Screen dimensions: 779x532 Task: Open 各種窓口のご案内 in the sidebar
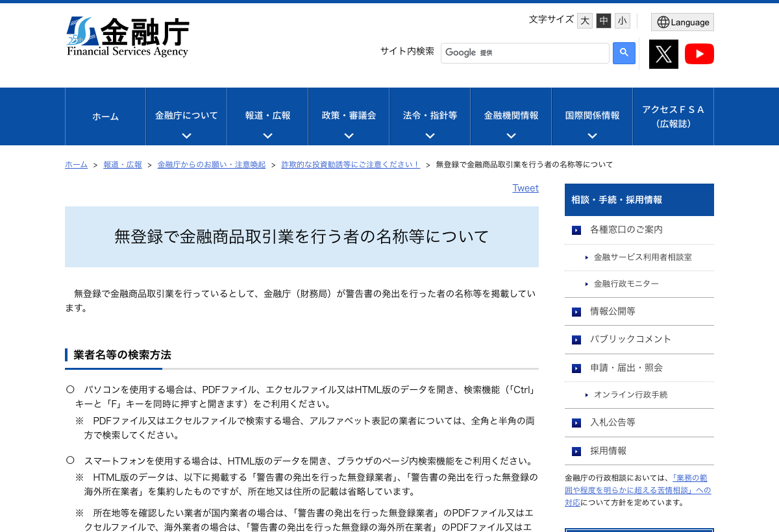(x=626, y=230)
